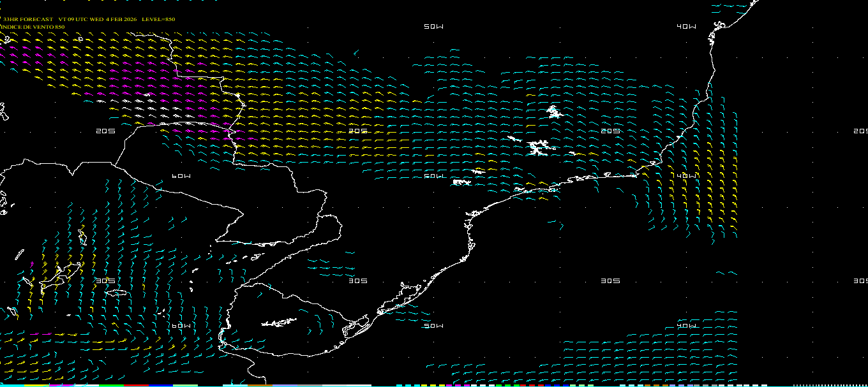Viewport: 868px width, 387px height.
Task: Click the 20S label in the map center
Action: 358,131
